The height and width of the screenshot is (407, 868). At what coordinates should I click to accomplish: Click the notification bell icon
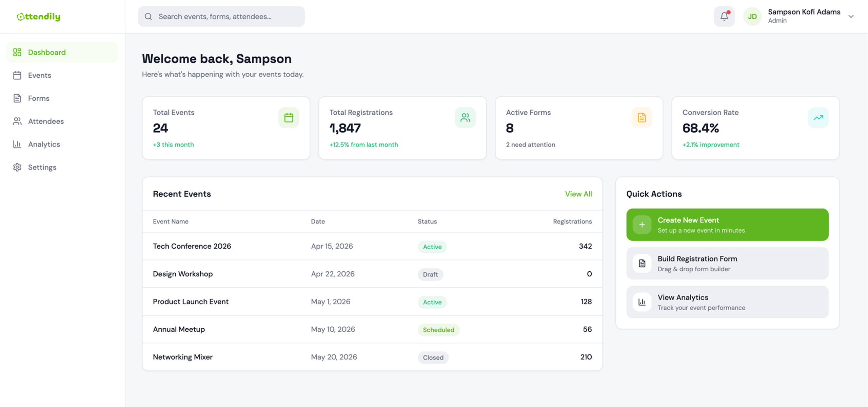[724, 16]
